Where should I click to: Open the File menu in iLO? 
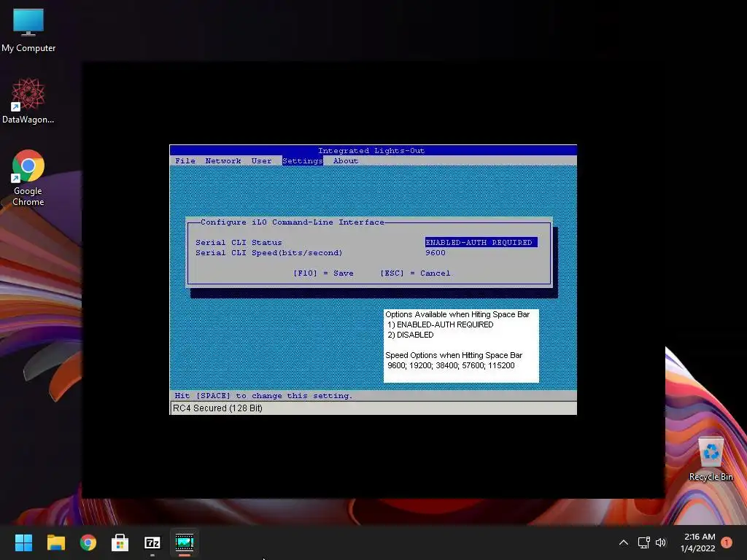[x=185, y=161]
